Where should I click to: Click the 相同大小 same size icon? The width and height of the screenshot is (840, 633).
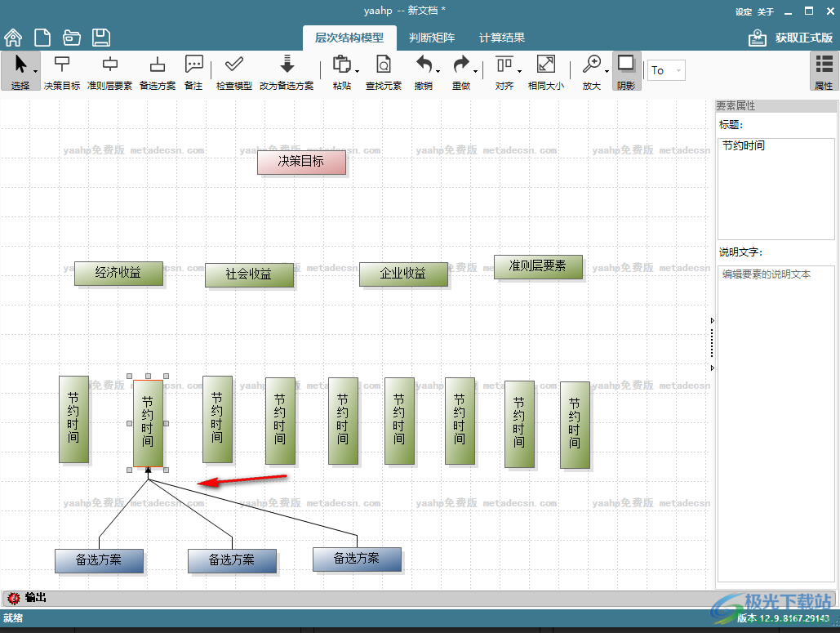(x=545, y=71)
